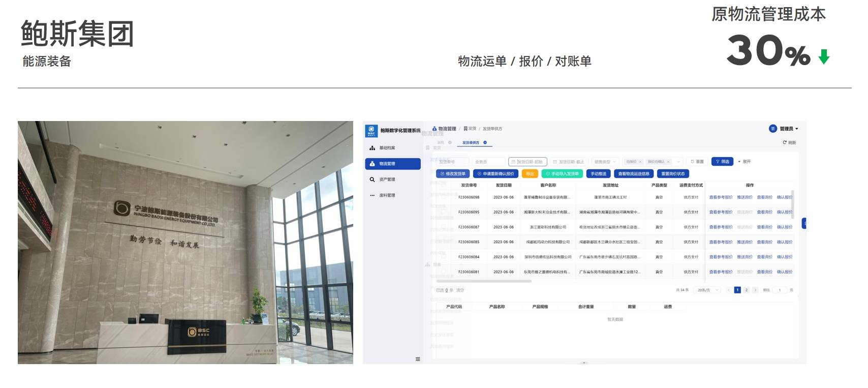Click the BSC logo in the sidebar
Image resolution: width=868 pixels, height=388 pixels.
[x=371, y=131]
